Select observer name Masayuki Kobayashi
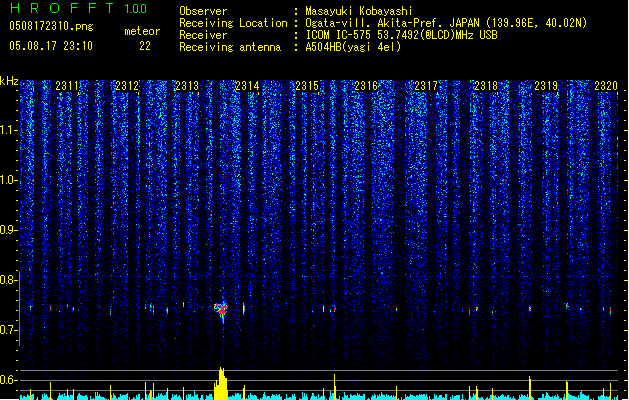 [x=359, y=11]
